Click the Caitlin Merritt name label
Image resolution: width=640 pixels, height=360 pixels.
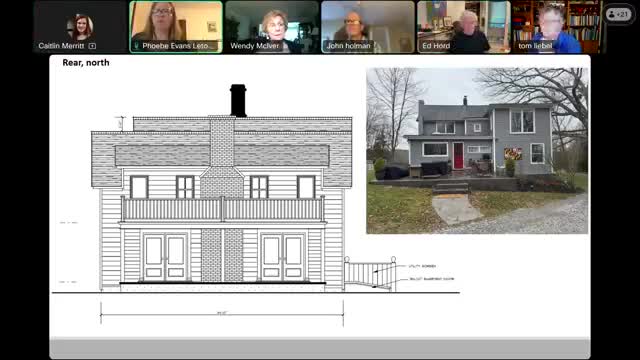coord(61,46)
